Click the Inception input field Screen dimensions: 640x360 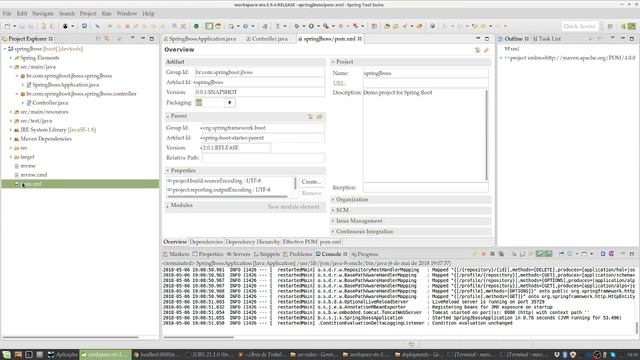point(426,188)
